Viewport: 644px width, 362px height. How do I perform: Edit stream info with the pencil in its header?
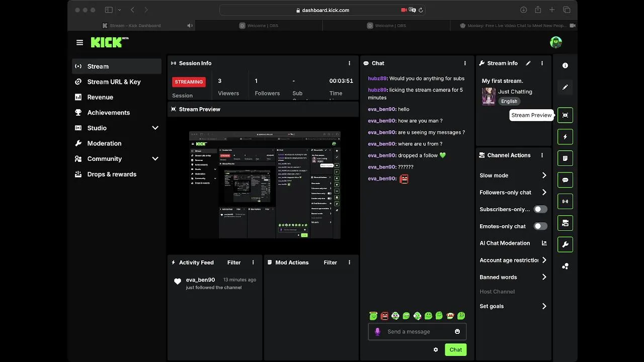click(528, 63)
